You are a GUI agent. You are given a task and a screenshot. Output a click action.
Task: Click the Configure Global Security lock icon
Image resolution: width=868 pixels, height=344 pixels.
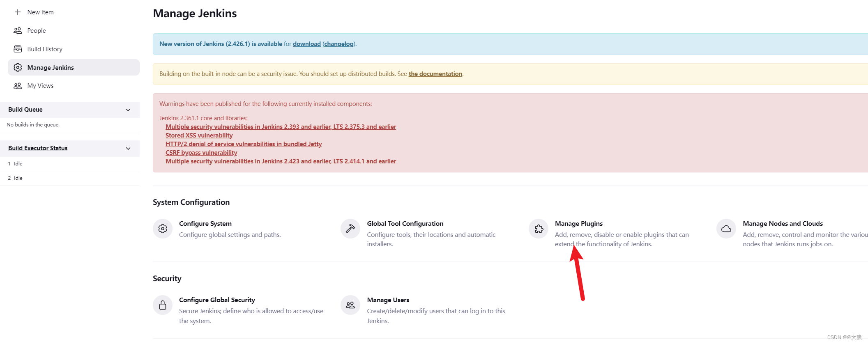point(163,305)
